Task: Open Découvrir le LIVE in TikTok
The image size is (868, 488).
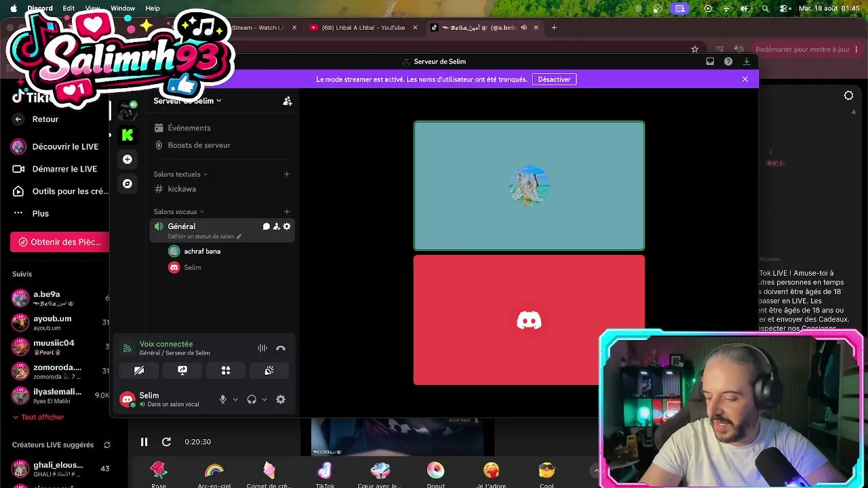Action: 56,147
